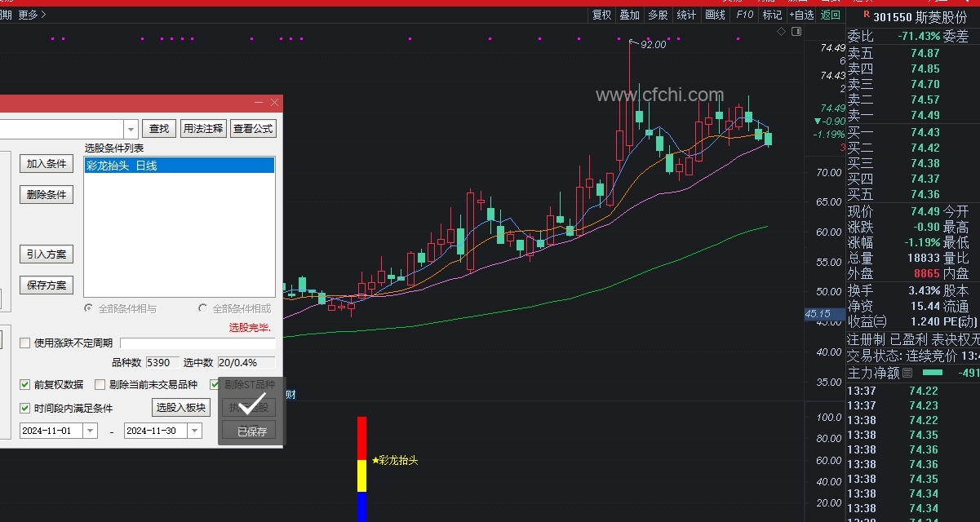Click the 301550 斯菱股份 stock title
Viewport: 980px width, 522px height.
point(920,15)
